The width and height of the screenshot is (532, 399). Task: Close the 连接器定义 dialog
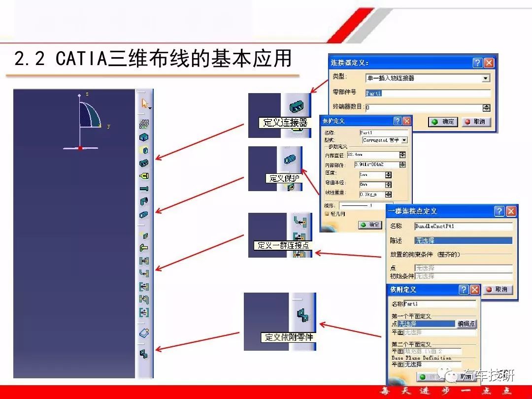[489, 63]
